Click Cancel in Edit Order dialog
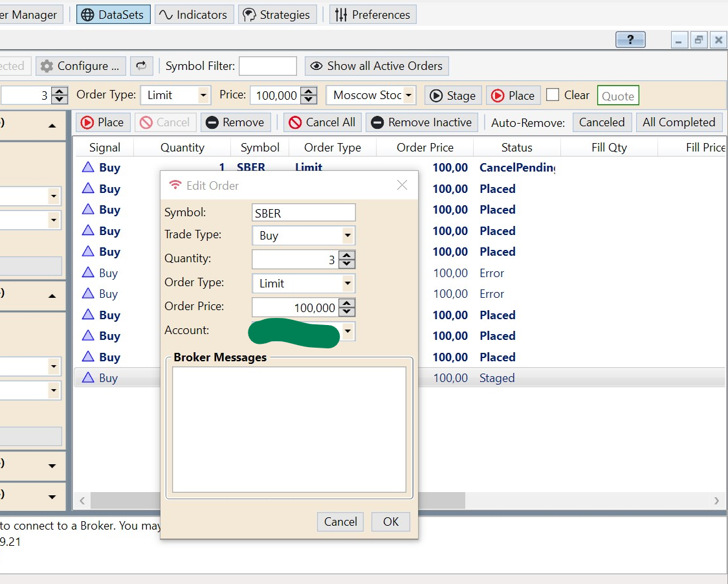This screenshot has width=728, height=584. tap(340, 521)
